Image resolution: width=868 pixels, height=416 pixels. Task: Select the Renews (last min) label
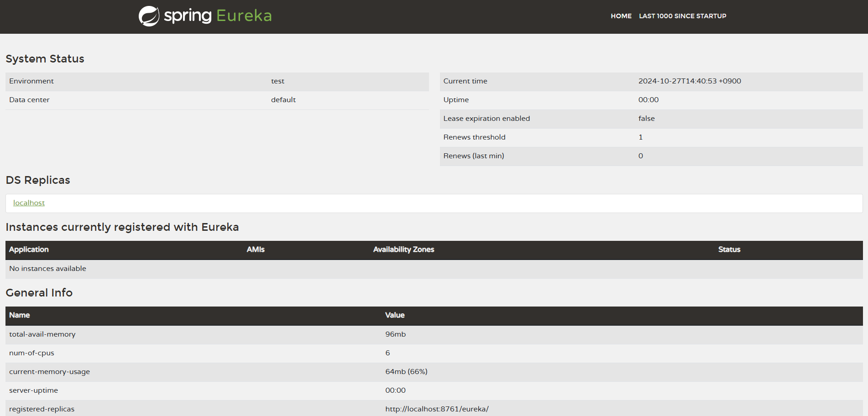click(474, 156)
